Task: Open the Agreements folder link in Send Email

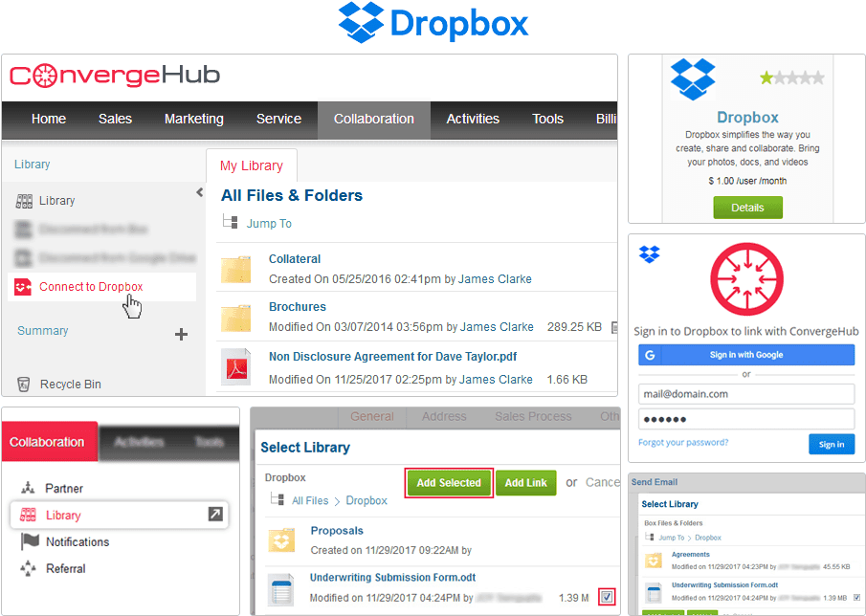Action: coord(690,554)
